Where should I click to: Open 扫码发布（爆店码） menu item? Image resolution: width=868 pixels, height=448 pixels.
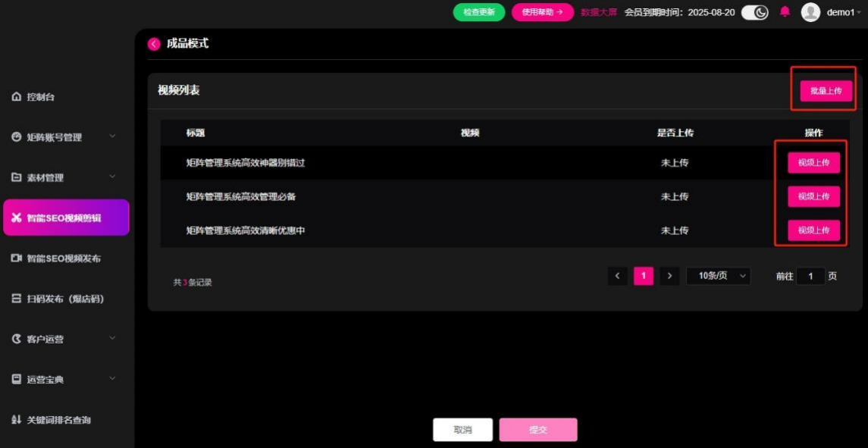click(x=65, y=299)
